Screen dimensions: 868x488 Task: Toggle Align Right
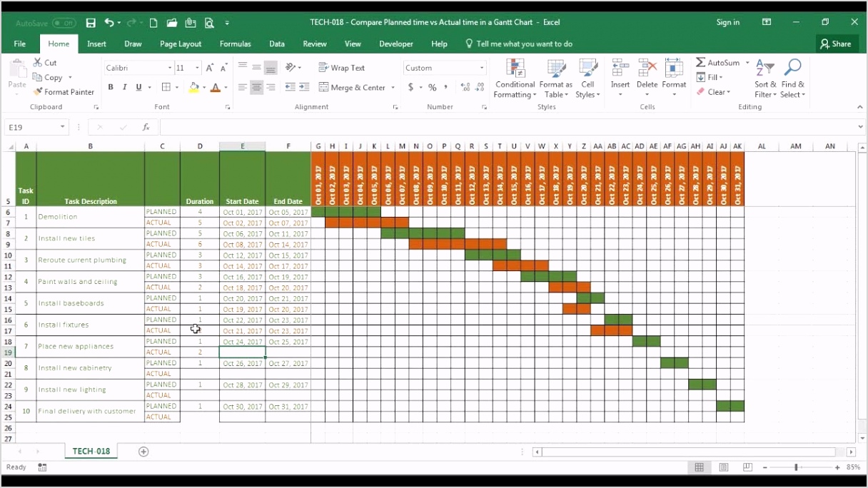(271, 87)
